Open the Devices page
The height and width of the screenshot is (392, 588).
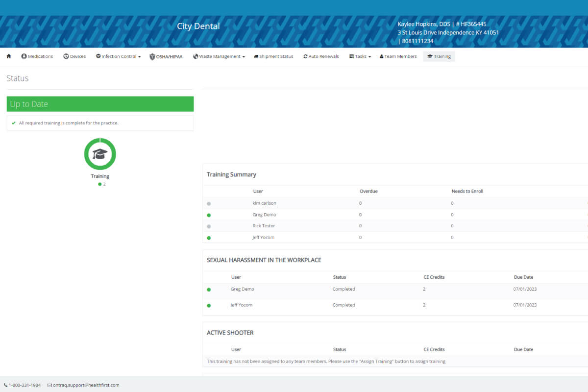coord(74,56)
